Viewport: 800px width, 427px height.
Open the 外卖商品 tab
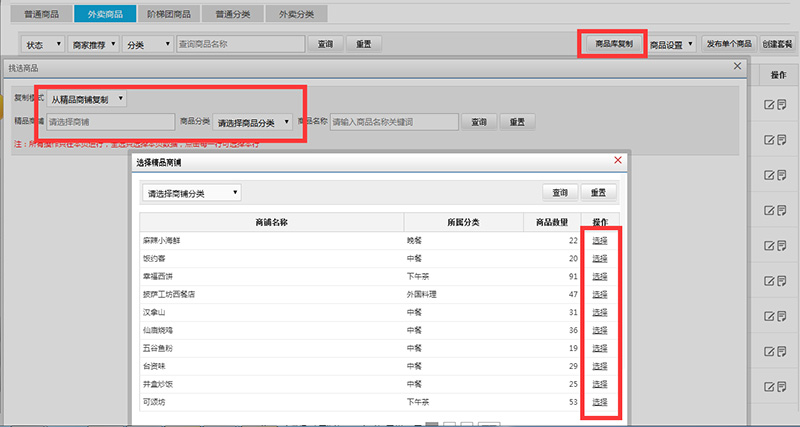pyautogui.click(x=105, y=14)
